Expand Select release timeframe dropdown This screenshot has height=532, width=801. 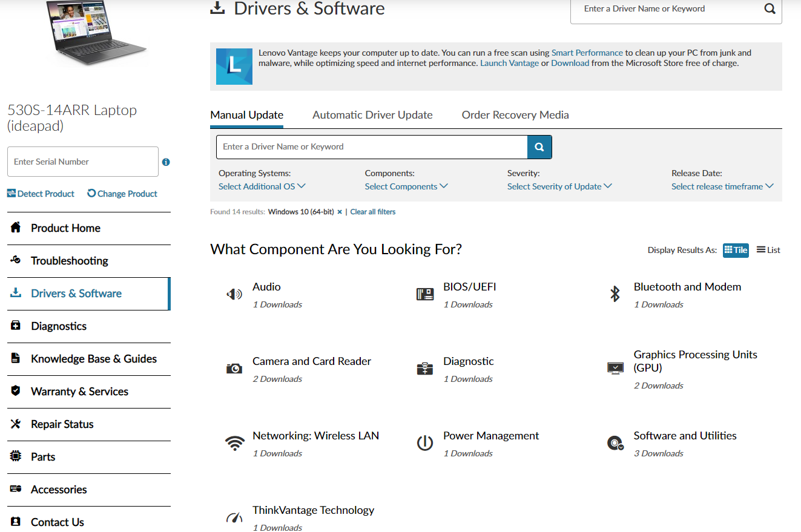coord(722,186)
